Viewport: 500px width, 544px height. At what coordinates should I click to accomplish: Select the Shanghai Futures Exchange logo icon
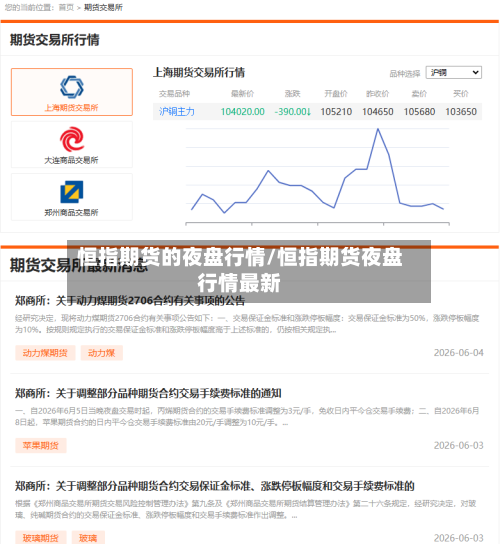(x=72, y=87)
